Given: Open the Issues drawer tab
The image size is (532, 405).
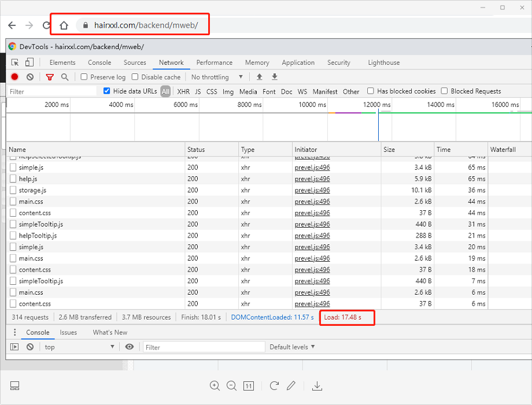Looking at the screenshot, I should 68,332.
